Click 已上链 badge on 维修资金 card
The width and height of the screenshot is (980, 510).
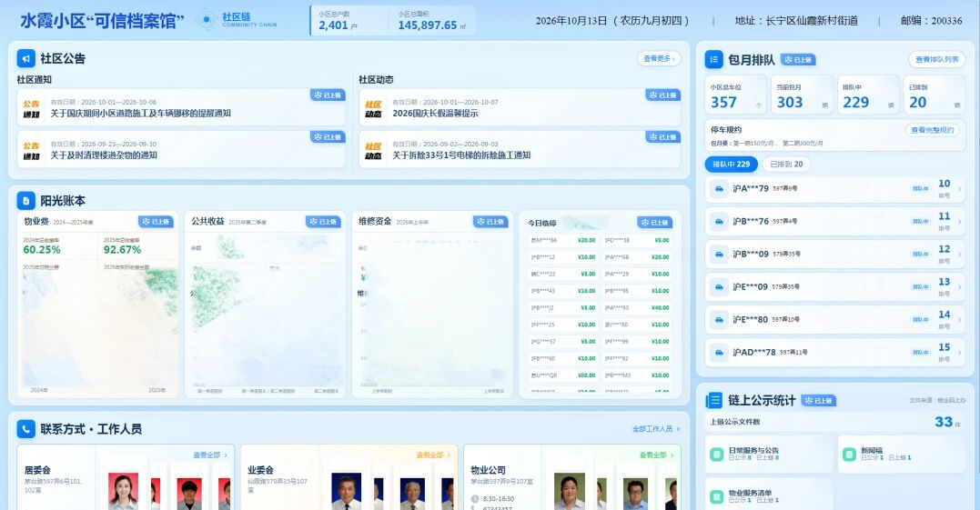(x=490, y=222)
